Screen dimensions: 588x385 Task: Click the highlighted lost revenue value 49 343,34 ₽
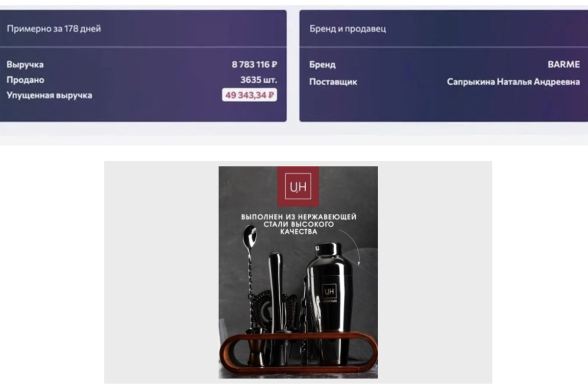pos(249,96)
